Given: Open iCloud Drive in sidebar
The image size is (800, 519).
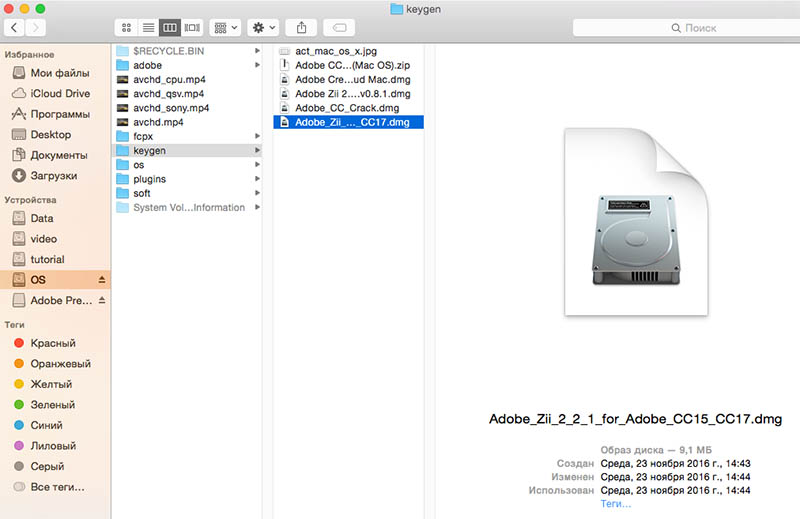Looking at the screenshot, I should click(x=55, y=93).
